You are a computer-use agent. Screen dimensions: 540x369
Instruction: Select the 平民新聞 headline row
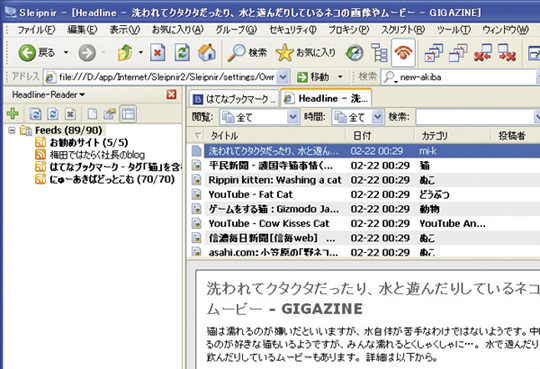click(x=365, y=165)
